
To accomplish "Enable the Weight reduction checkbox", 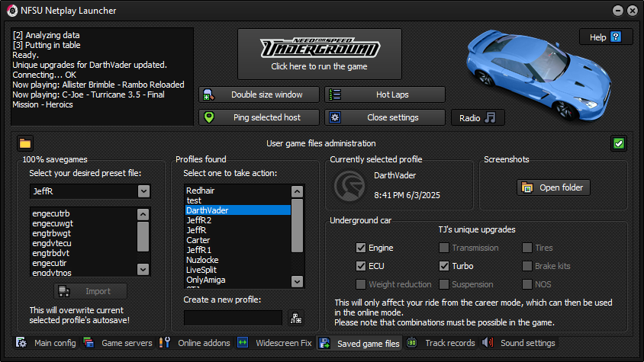I will (x=361, y=284).
